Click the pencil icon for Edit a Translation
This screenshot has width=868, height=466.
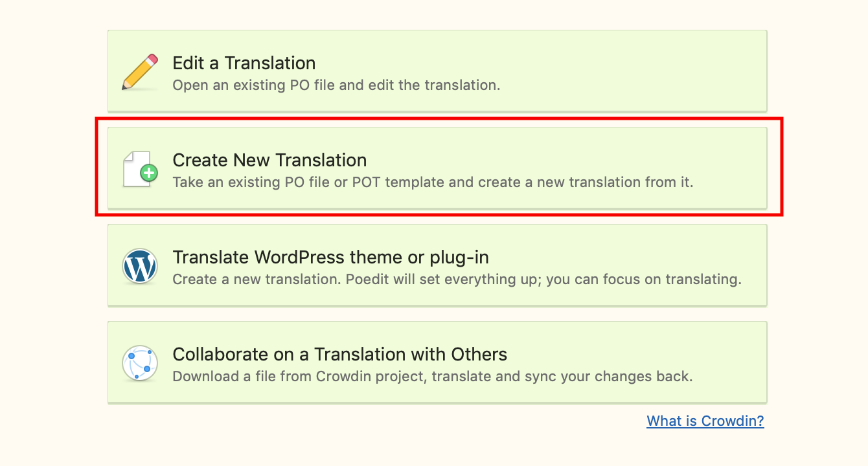click(x=140, y=72)
